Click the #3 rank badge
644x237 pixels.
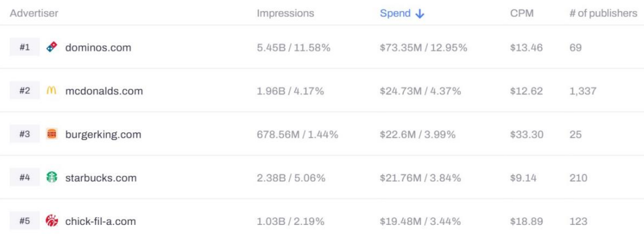[25, 134]
